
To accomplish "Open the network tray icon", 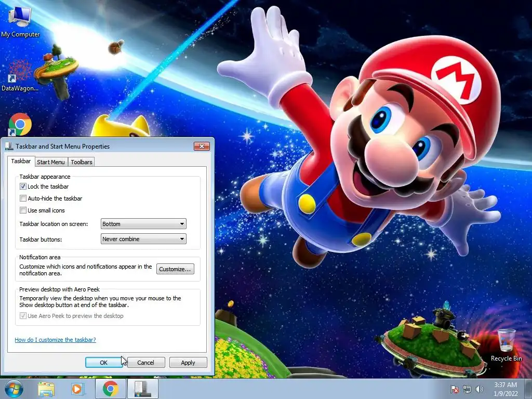I will coord(467,389).
